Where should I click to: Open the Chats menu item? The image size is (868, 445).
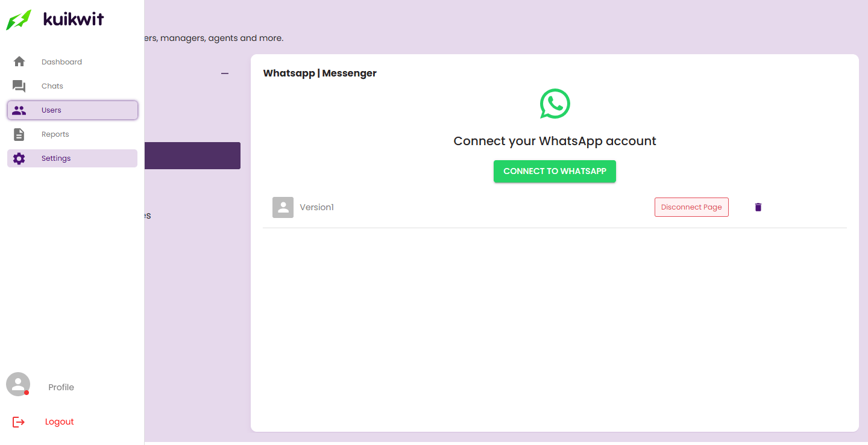(x=72, y=86)
